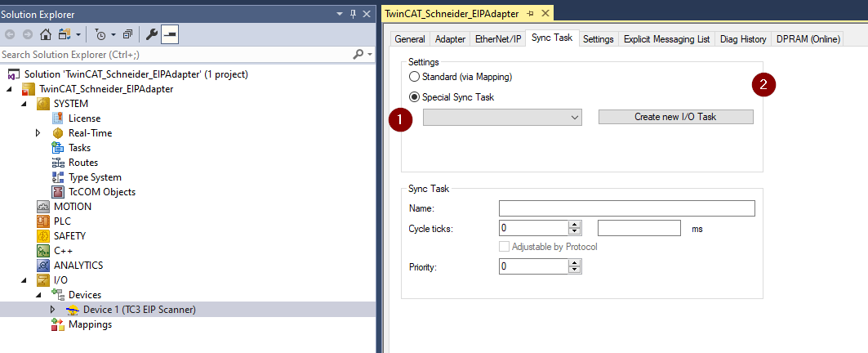
Task: Select the License tree item
Action: point(85,118)
